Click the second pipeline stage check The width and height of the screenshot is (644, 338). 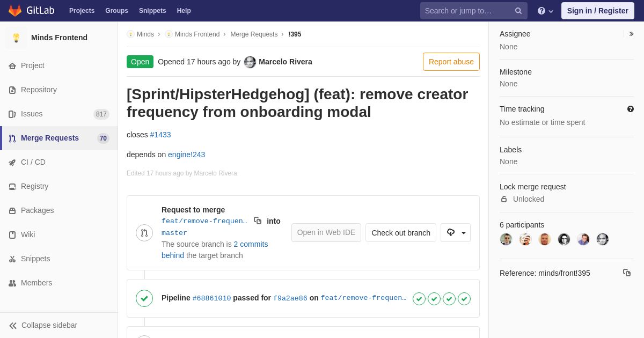click(x=434, y=299)
